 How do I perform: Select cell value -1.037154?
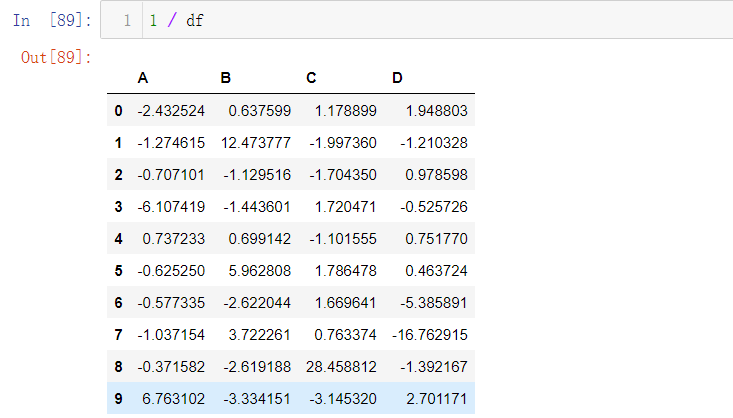coord(171,335)
